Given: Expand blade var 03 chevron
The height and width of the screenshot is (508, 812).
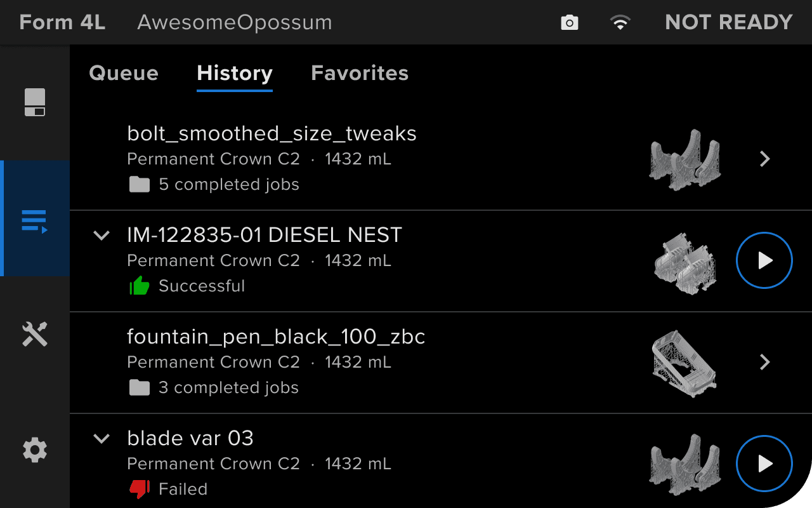Looking at the screenshot, I should pos(101,439).
